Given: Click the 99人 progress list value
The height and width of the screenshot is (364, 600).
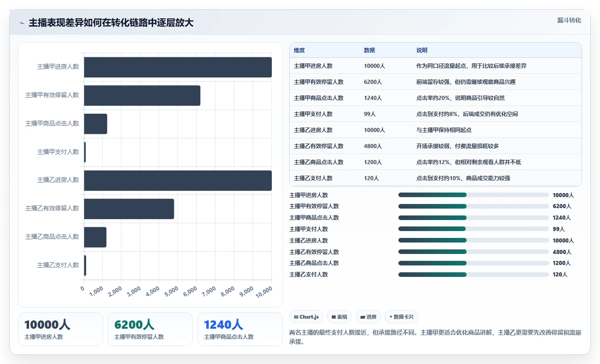Looking at the screenshot, I should tap(558, 229).
